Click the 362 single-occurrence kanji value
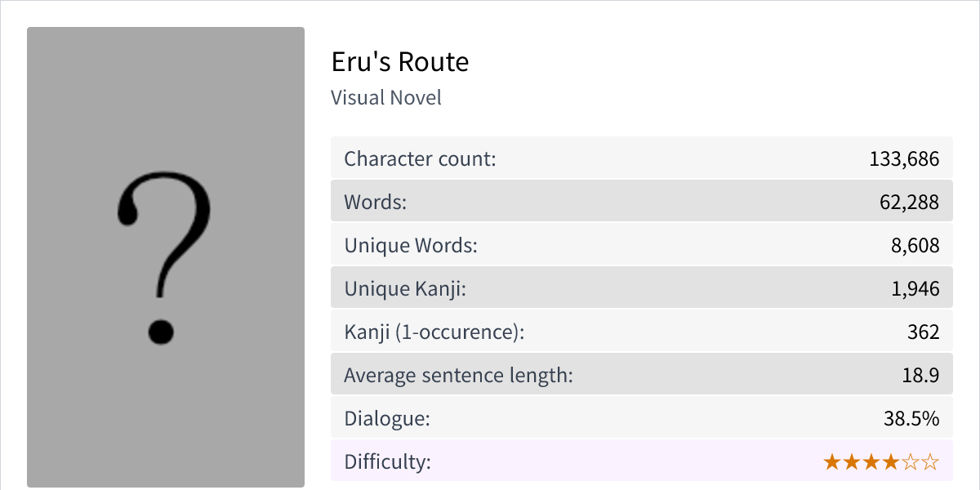Viewport: 980px width, 490px height. [x=923, y=332]
